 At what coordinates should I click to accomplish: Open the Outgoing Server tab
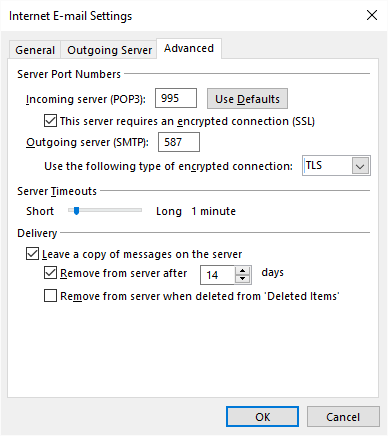[109, 50]
